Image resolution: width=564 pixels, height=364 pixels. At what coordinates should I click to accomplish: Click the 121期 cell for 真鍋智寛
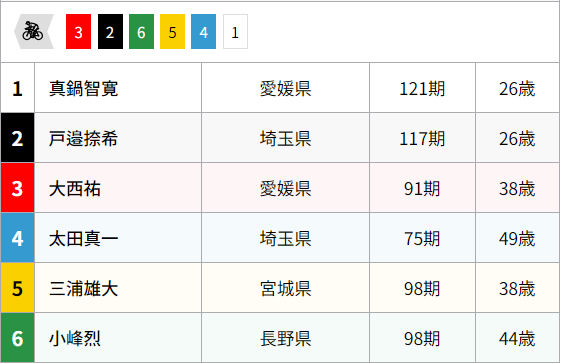[422, 88]
